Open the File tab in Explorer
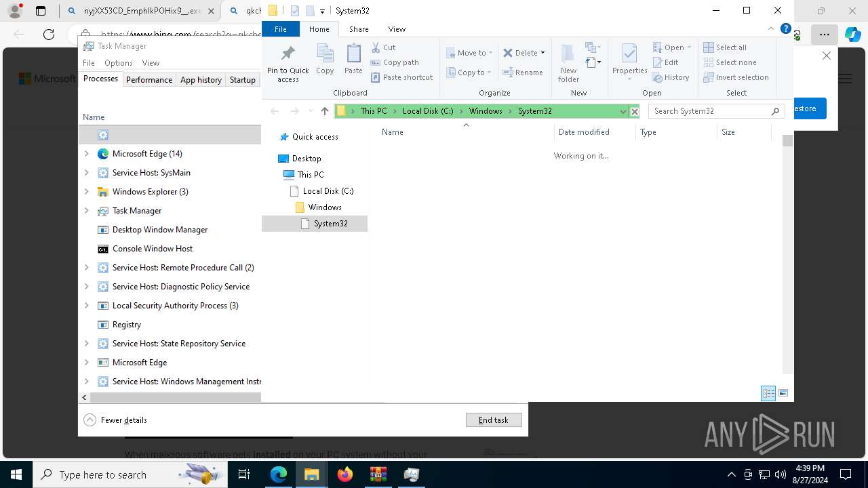The height and width of the screenshot is (488, 868). click(x=280, y=29)
